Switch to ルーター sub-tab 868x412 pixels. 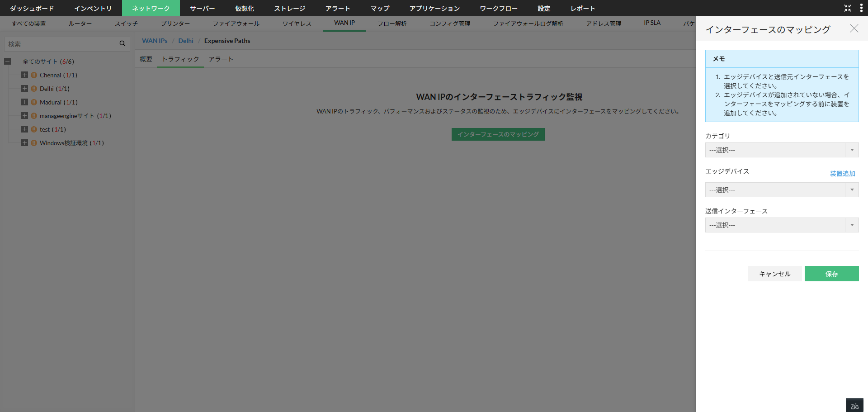(x=80, y=24)
